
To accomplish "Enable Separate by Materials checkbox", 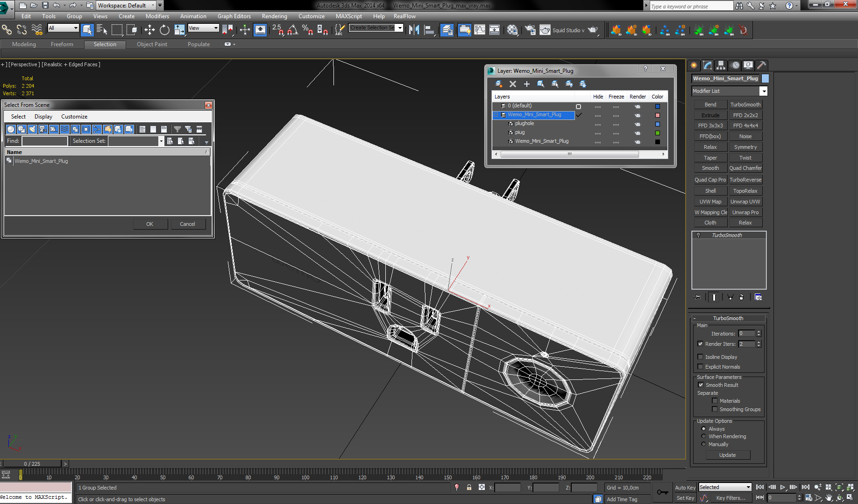I will point(715,401).
